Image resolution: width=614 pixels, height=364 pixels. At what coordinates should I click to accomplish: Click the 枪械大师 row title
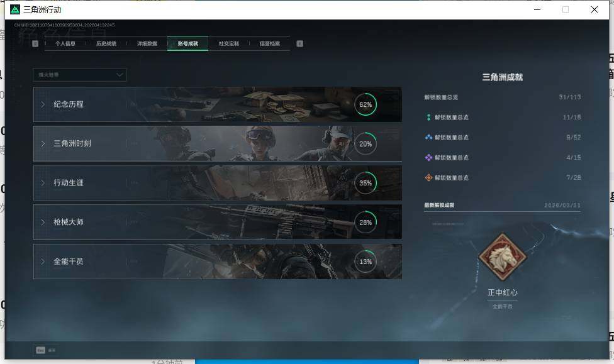click(x=69, y=222)
